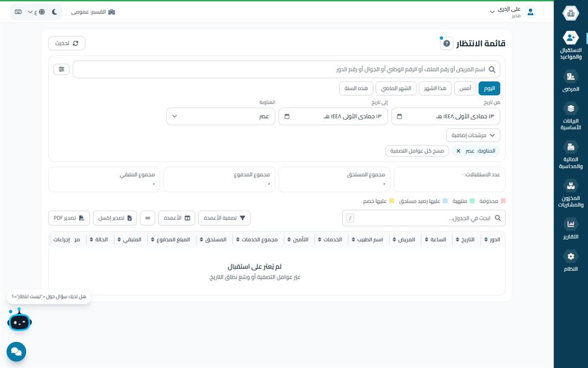Image resolution: width=588 pixels, height=368 pixels.
Task: Click the table search magnifier icon
Action: (x=498, y=218)
